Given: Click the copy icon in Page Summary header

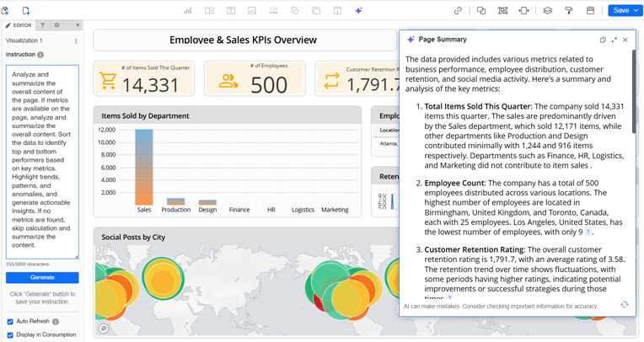Looking at the screenshot, I should click(603, 40).
